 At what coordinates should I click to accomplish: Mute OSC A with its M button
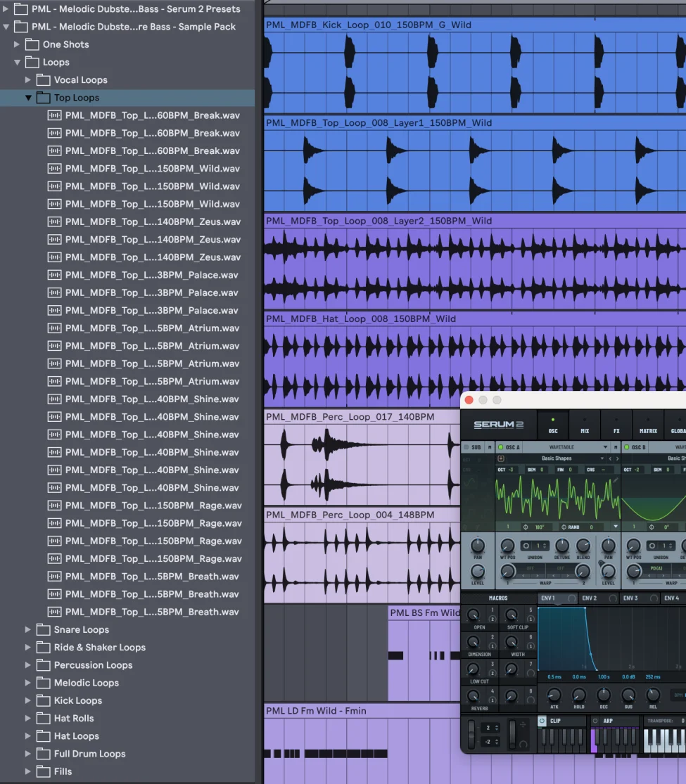coord(616,447)
